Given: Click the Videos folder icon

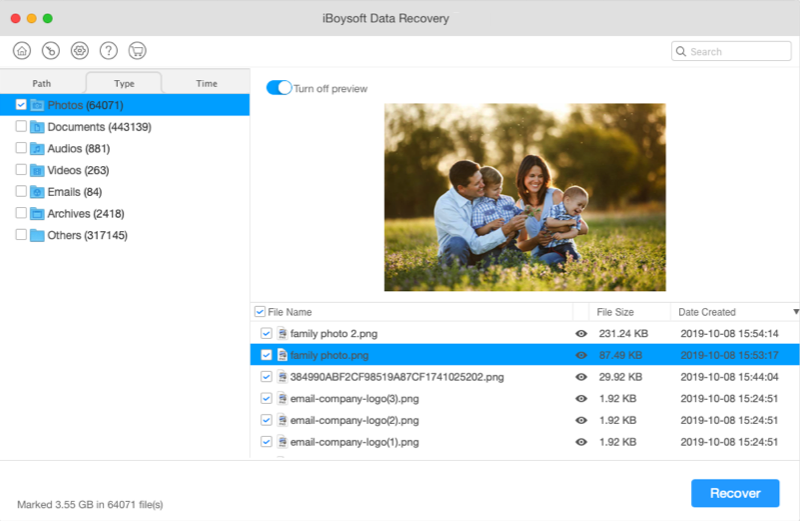Looking at the screenshot, I should point(37,170).
